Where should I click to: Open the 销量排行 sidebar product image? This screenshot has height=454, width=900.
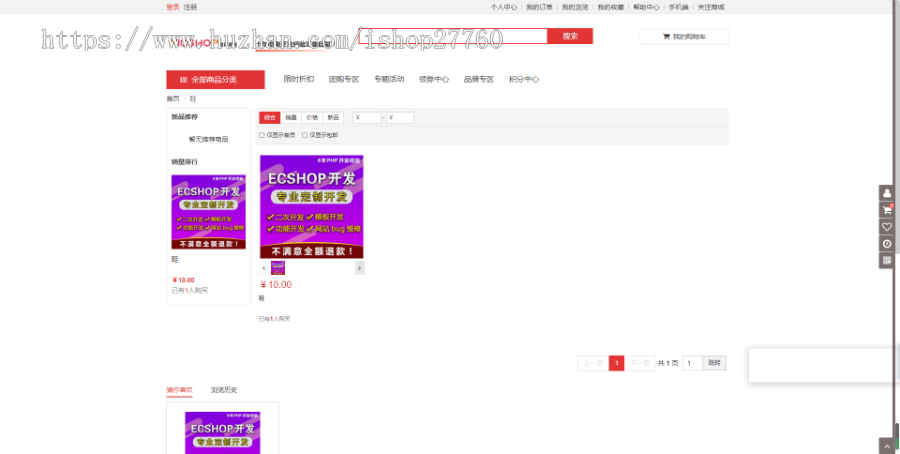point(208,212)
